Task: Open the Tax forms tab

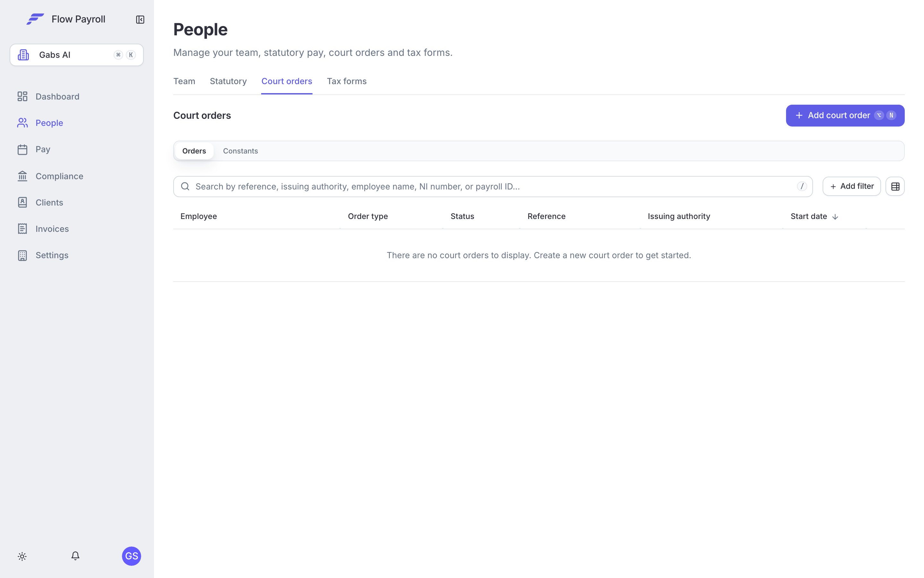Action: coord(347,81)
